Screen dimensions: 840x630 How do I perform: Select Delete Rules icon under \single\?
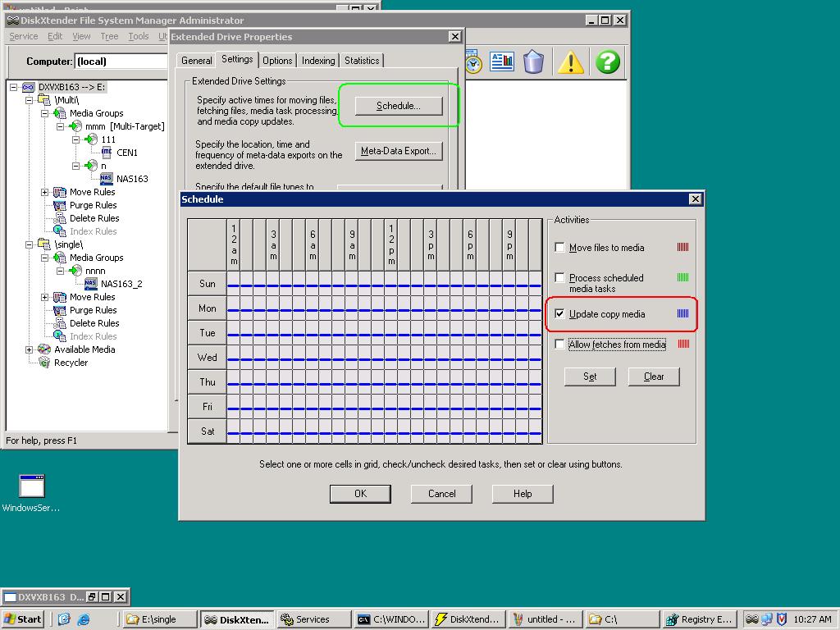(59, 323)
